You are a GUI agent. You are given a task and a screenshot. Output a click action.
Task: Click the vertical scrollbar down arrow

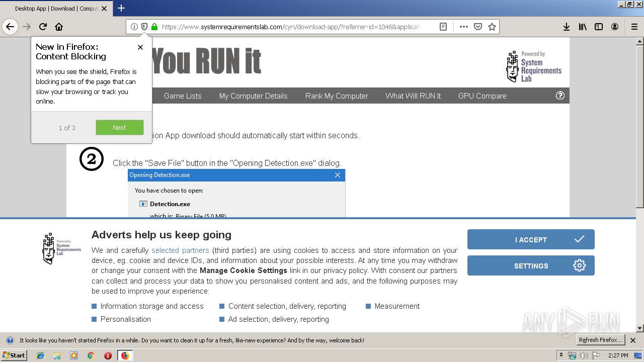(x=640, y=328)
